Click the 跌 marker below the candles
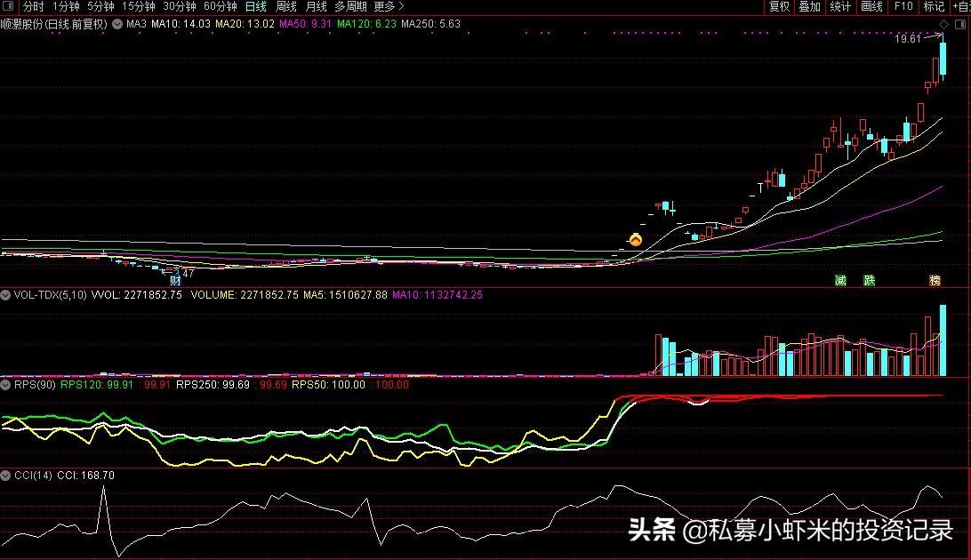 (x=870, y=280)
